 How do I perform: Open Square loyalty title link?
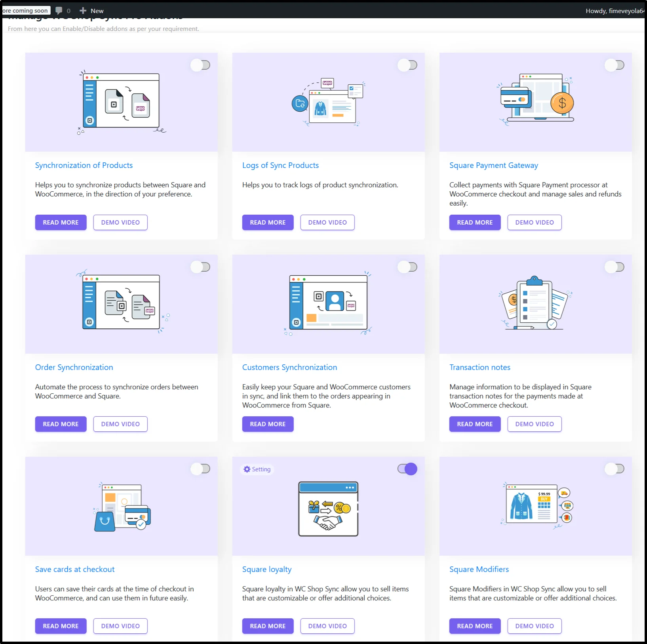click(267, 569)
